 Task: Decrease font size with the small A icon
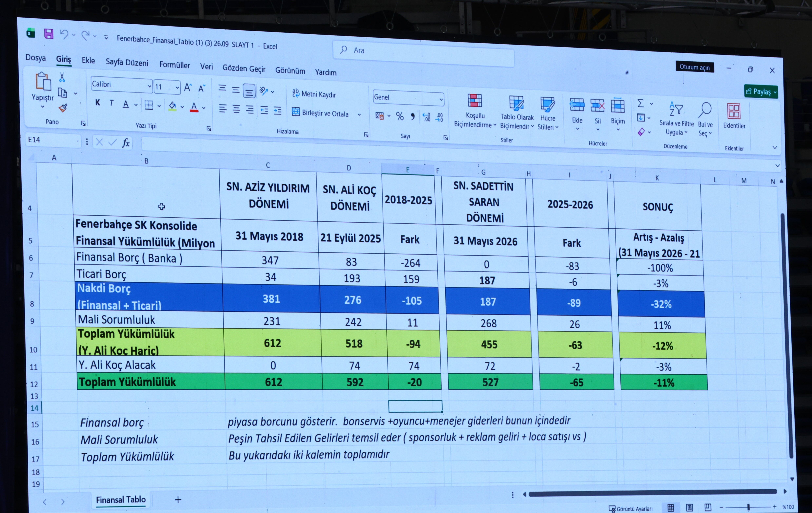pyautogui.click(x=202, y=88)
